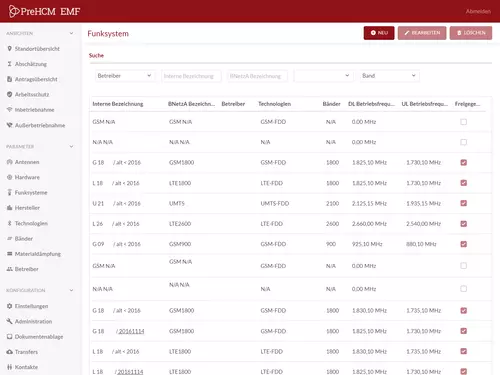Open Arbeitsschutz via its shield icon
500x375 pixels.
tap(9, 94)
